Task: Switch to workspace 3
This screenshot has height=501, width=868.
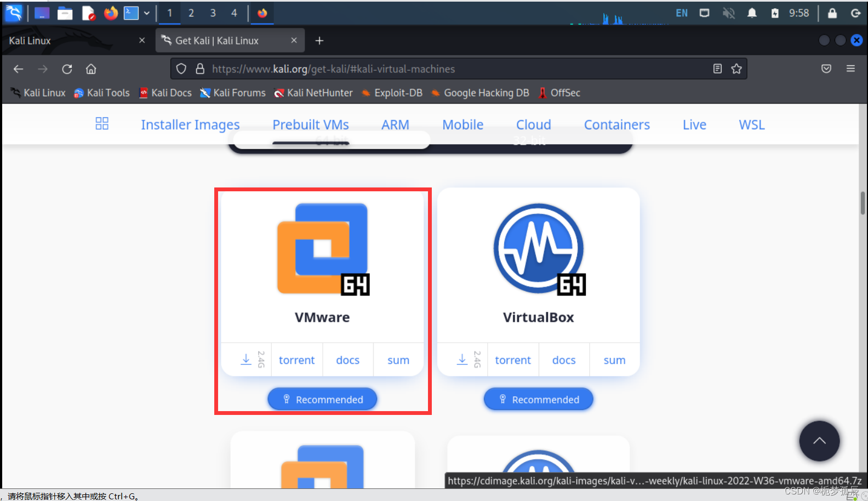Action: pos(213,13)
